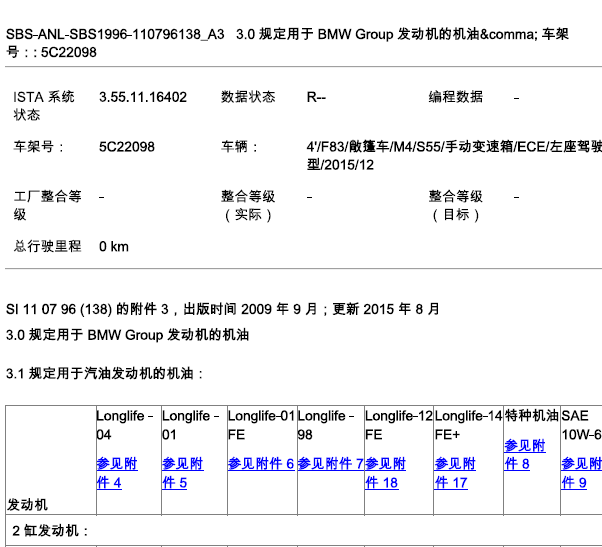Click the 车辆 description starting 4'/F83

click(454, 155)
